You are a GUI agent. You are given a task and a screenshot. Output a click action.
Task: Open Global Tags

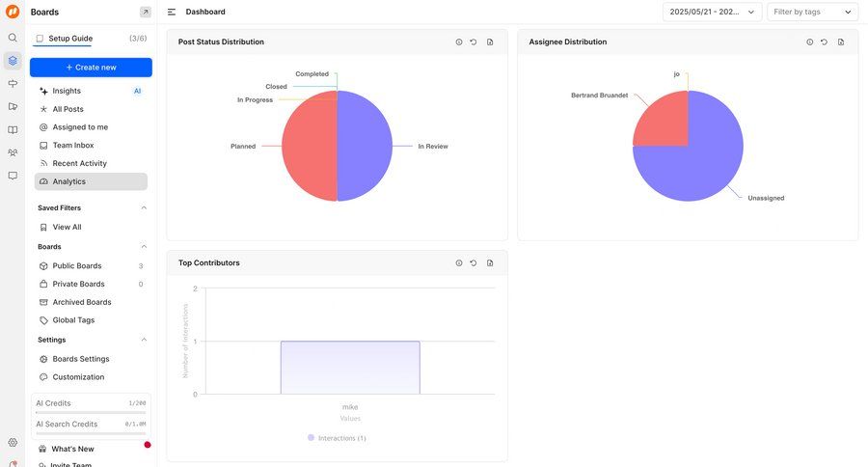(91, 320)
